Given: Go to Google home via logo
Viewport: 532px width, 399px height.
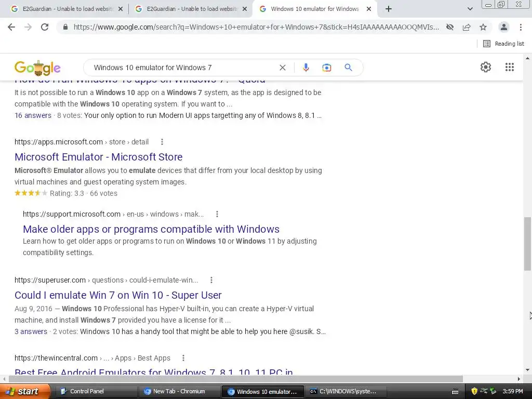Looking at the screenshot, I should 37,68.
